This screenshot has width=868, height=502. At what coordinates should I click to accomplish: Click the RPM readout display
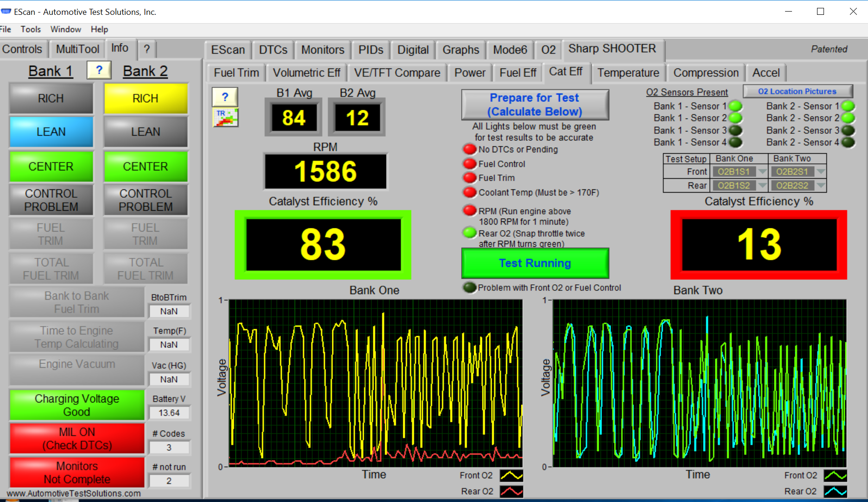[x=325, y=171]
